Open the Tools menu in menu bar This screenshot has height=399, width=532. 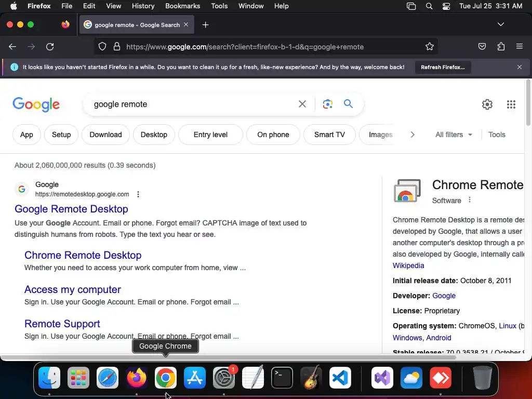(x=219, y=6)
